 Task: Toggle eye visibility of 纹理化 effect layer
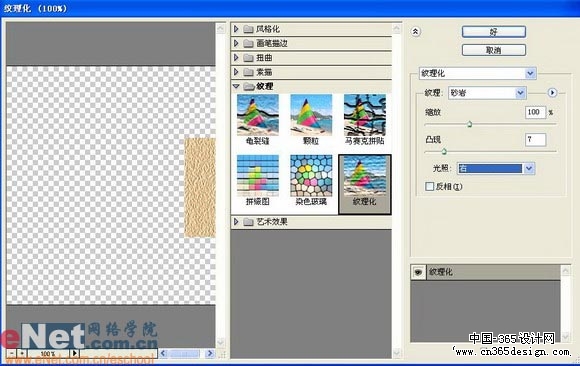(x=418, y=272)
